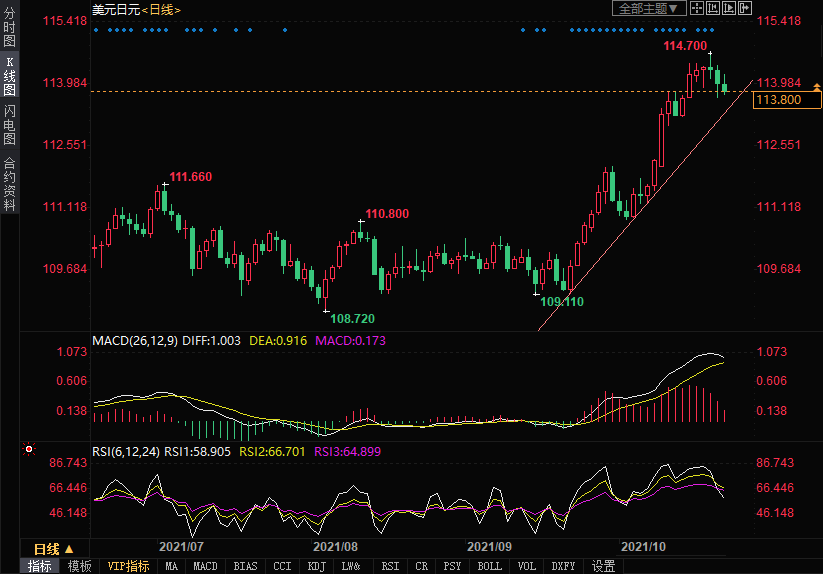Viewport: 823px width, 574px height.
Task: Open the <日线> period label in chart title
Action: pos(160,9)
